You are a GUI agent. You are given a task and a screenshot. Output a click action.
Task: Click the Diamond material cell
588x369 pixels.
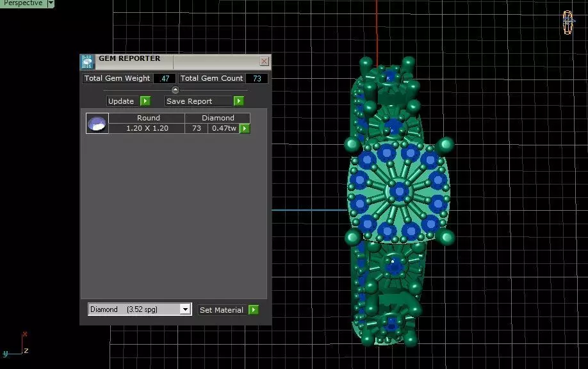click(x=218, y=118)
